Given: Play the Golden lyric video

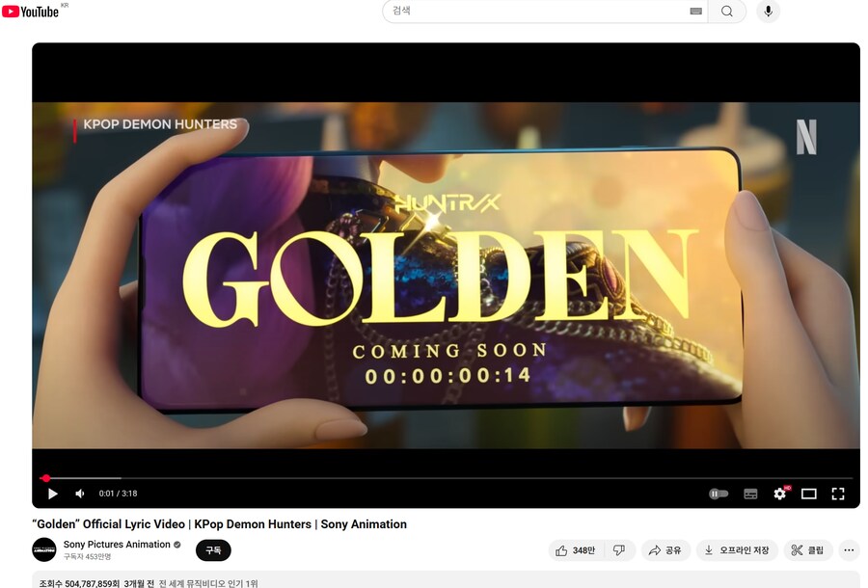Looking at the screenshot, I should pyautogui.click(x=53, y=494).
